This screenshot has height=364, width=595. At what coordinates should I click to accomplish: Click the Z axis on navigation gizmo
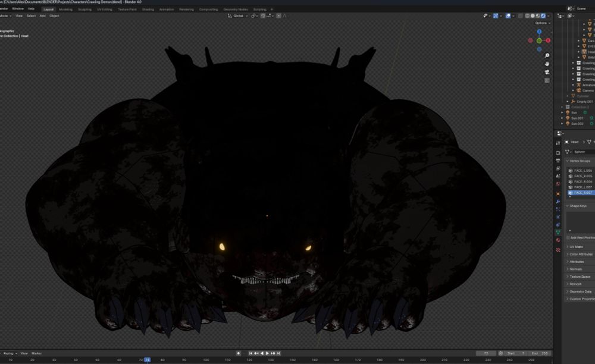click(539, 32)
